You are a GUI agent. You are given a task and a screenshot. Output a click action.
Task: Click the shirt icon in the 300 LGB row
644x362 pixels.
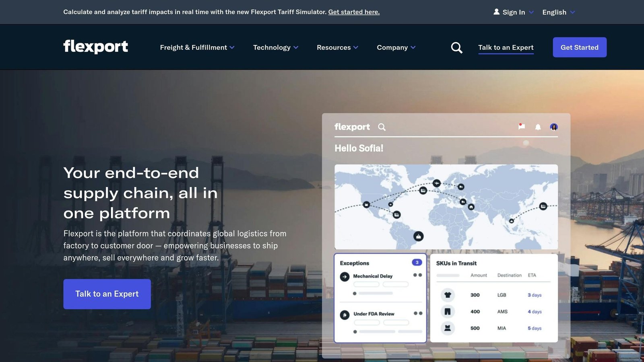click(448, 295)
